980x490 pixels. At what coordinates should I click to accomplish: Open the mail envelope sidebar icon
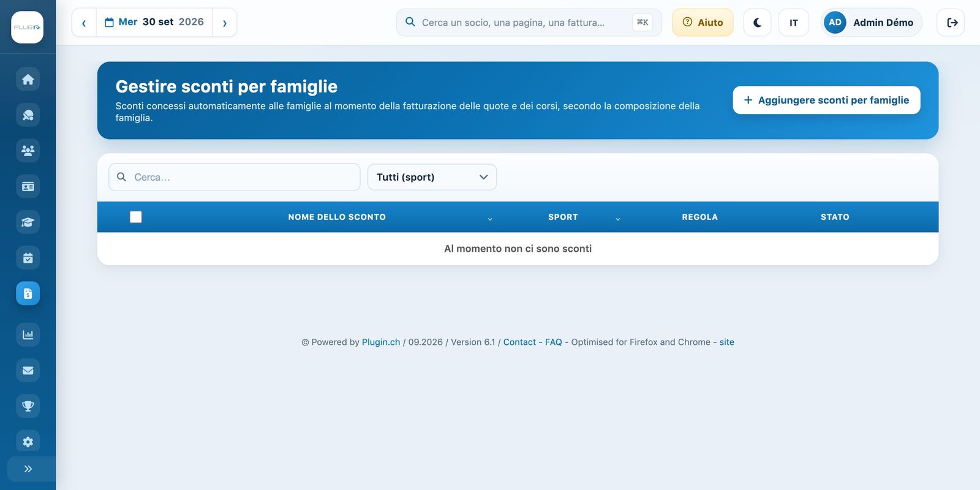28,370
